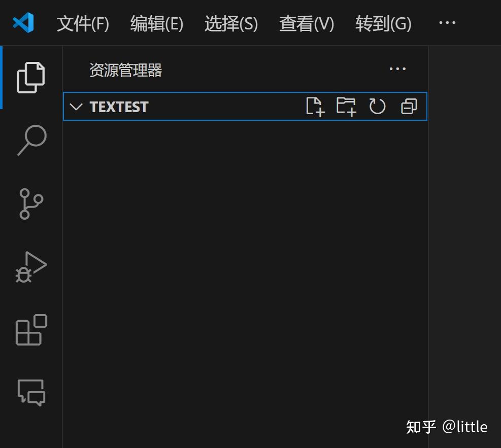Image resolution: width=501 pixels, height=448 pixels.
Task: Collapse all folders in the explorer
Action: tap(408, 107)
